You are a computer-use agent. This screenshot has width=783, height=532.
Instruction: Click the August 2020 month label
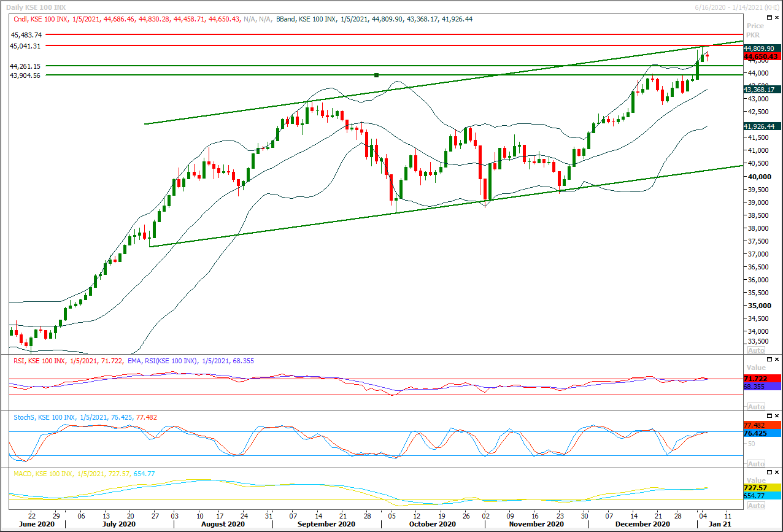[x=223, y=525]
